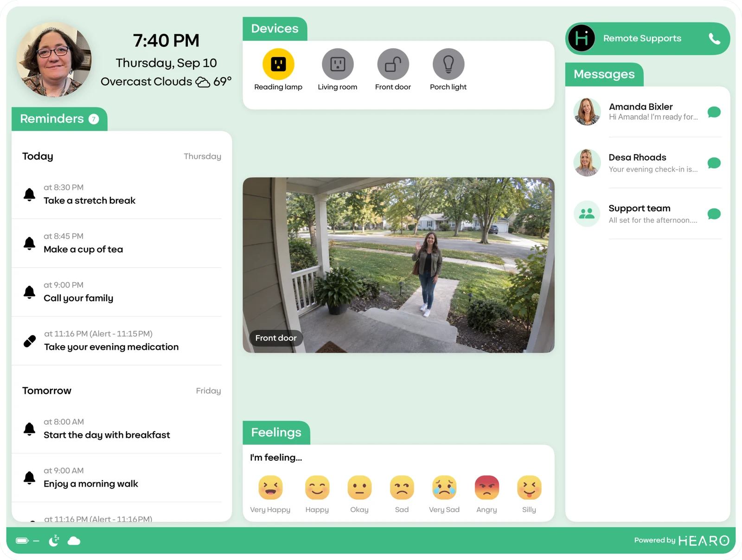Select the Very Sad emoji

pos(444,488)
